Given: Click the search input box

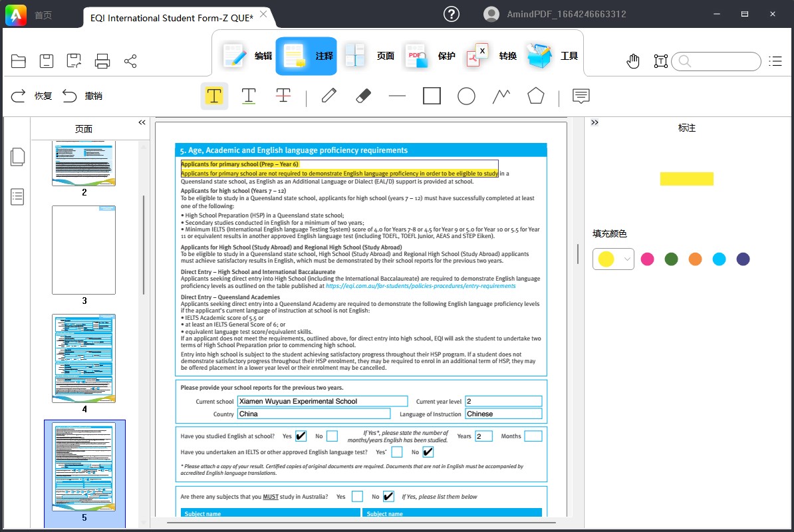Looking at the screenshot, I should click(x=716, y=61).
